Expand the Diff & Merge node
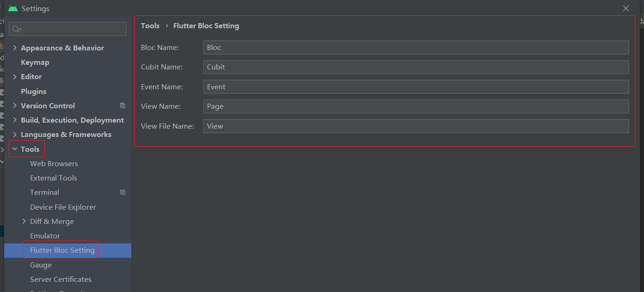This screenshot has width=644, height=292. pyautogui.click(x=24, y=221)
